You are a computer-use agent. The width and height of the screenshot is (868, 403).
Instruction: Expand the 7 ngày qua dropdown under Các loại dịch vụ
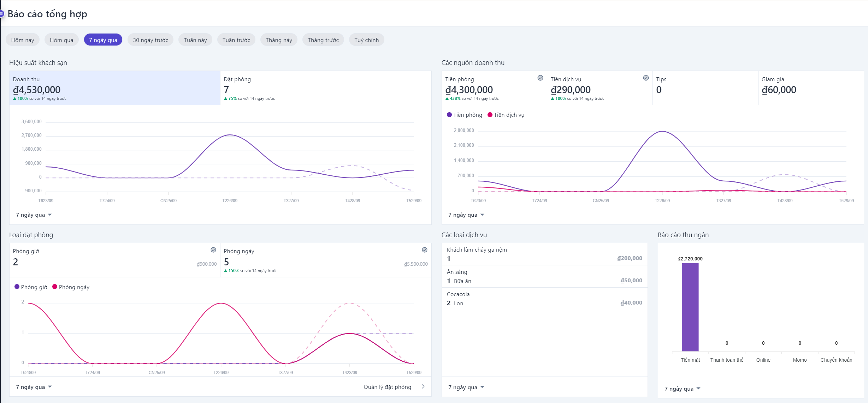(x=466, y=387)
